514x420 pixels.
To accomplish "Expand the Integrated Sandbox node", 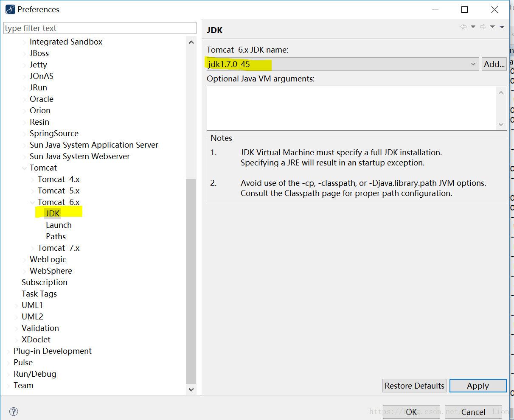I will (x=25, y=42).
